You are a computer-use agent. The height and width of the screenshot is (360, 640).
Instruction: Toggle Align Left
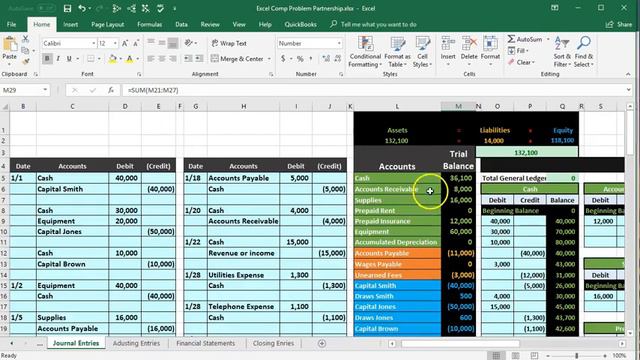coord(151,59)
